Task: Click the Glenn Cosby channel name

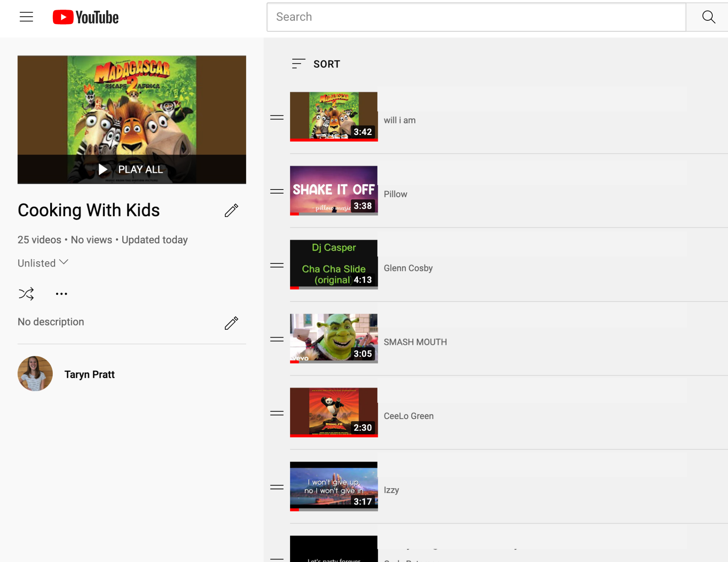Action: [408, 268]
